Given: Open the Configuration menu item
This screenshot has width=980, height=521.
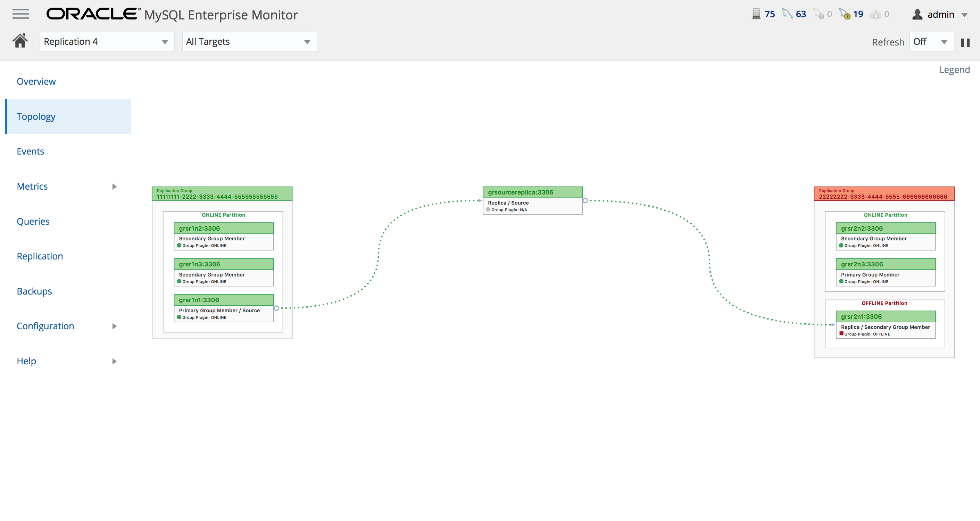Looking at the screenshot, I should (45, 326).
